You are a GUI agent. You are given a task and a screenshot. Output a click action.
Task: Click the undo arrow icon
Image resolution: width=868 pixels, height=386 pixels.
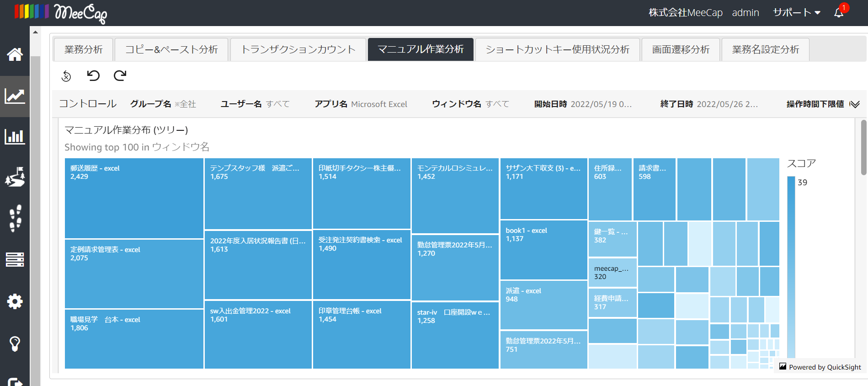coord(93,75)
